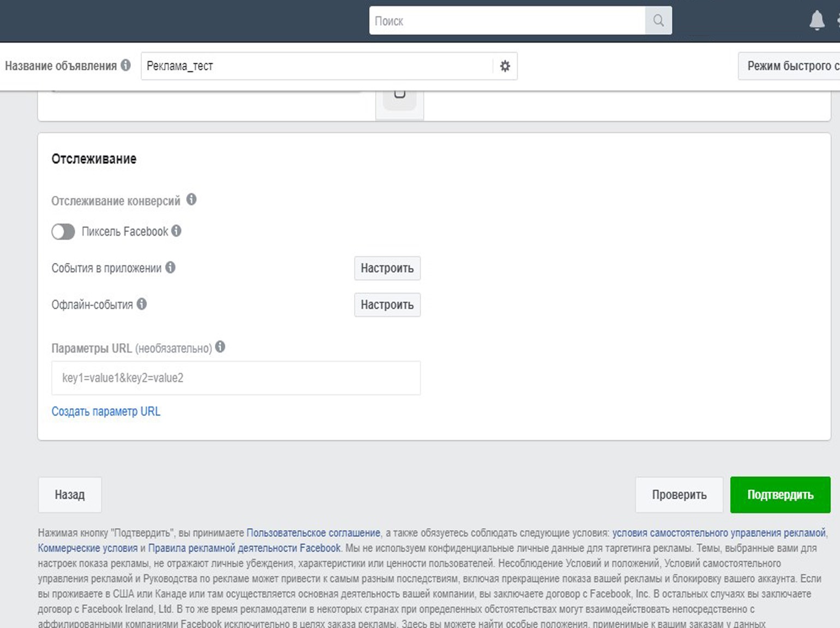Click info icon next to Название объявления

pyautogui.click(x=126, y=65)
